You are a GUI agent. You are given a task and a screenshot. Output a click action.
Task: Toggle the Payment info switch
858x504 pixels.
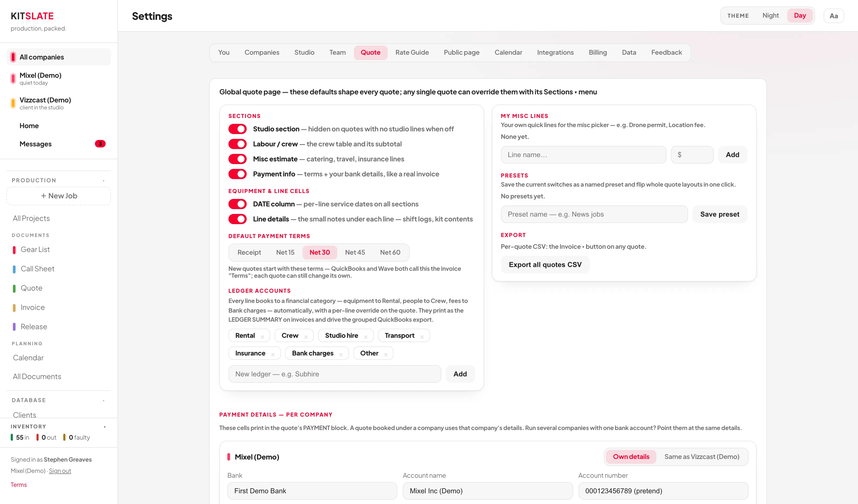237,174
